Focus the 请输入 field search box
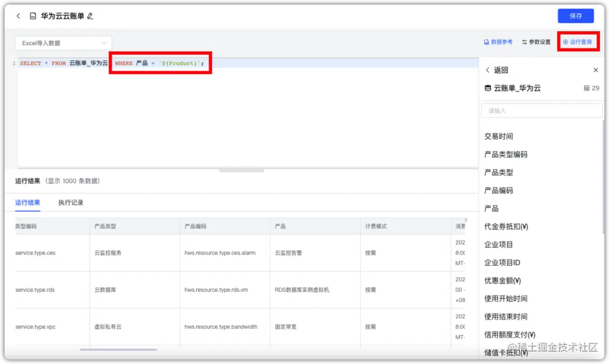Screen dimensions: 609x364 541,110
